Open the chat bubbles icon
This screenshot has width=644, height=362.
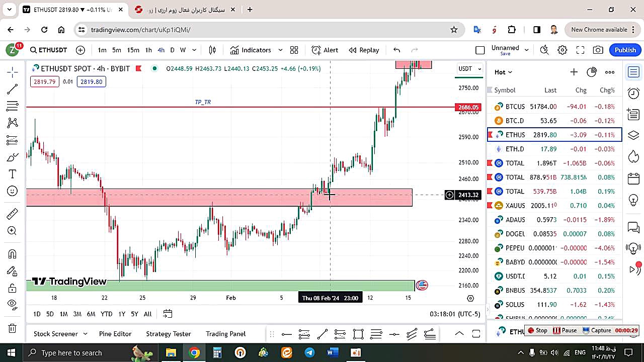633,227
